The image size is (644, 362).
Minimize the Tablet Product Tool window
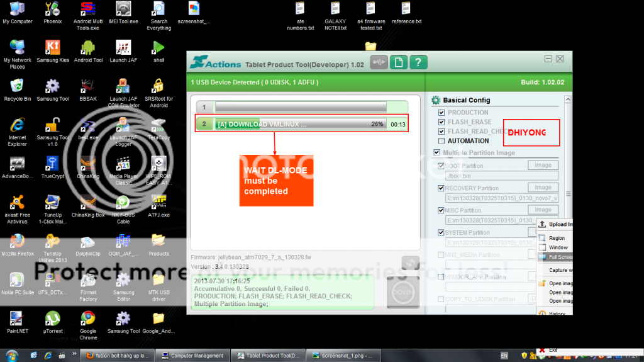548,59
